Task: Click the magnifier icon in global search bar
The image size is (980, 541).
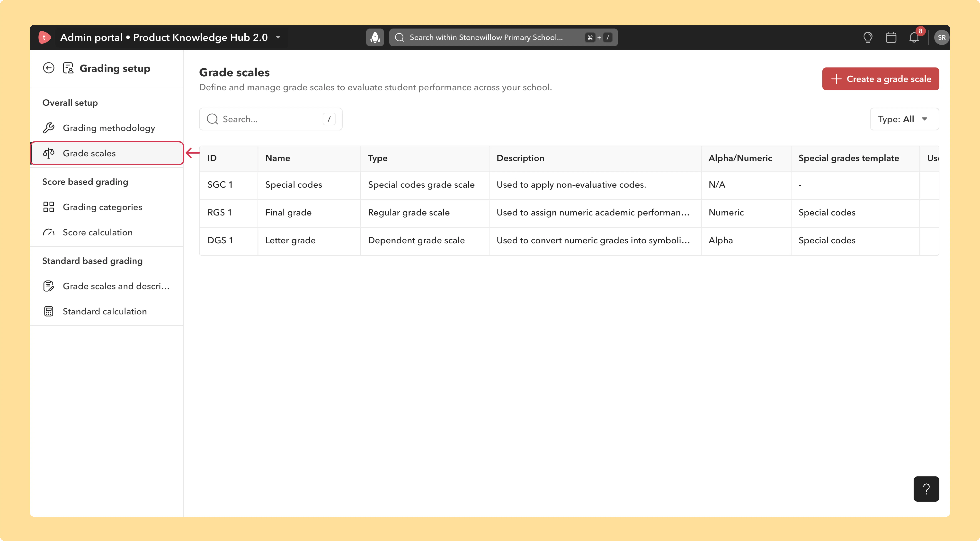Action: (400, 37)
